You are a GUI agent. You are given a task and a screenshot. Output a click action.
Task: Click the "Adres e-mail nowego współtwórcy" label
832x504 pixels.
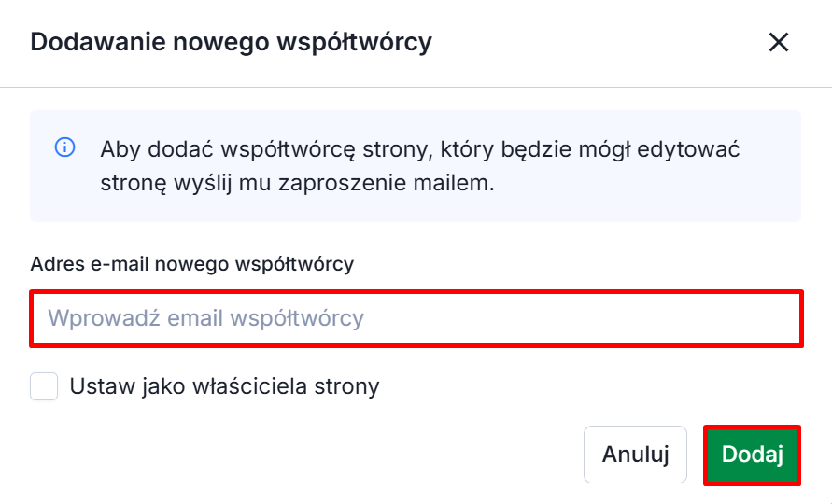191,264
